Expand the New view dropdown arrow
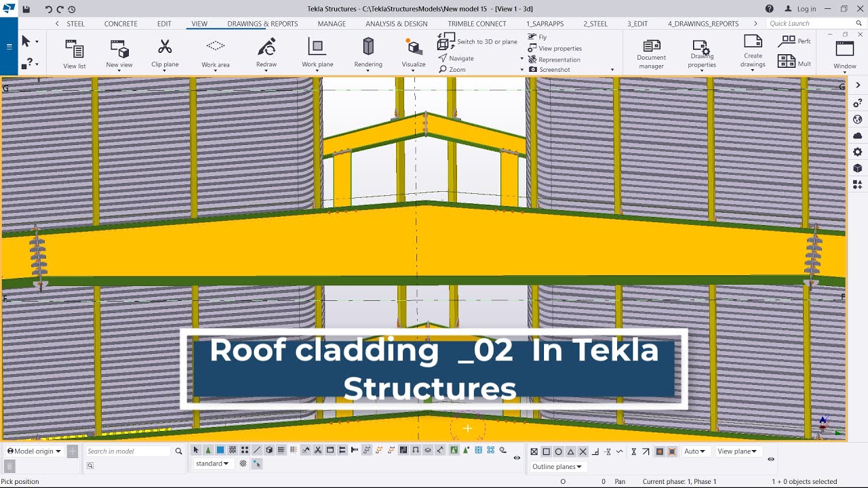The height and width of the screenshot is (488, 868). coord(119,70)
